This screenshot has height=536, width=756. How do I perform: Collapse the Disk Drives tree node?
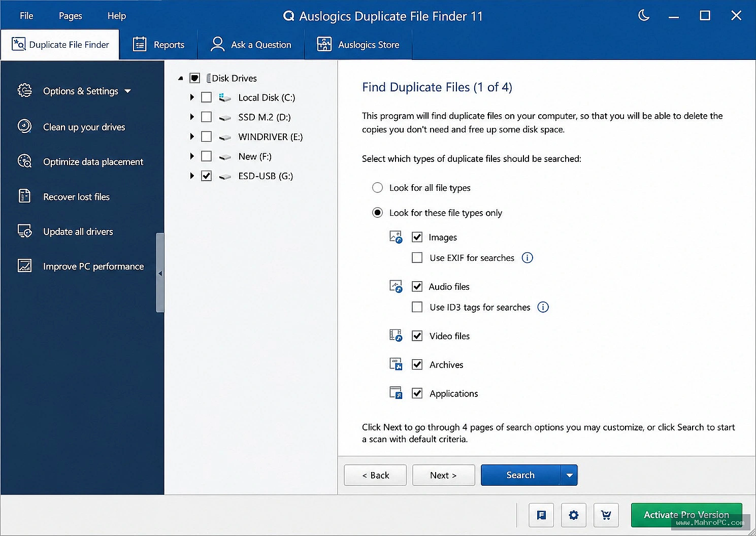(181, 78)
